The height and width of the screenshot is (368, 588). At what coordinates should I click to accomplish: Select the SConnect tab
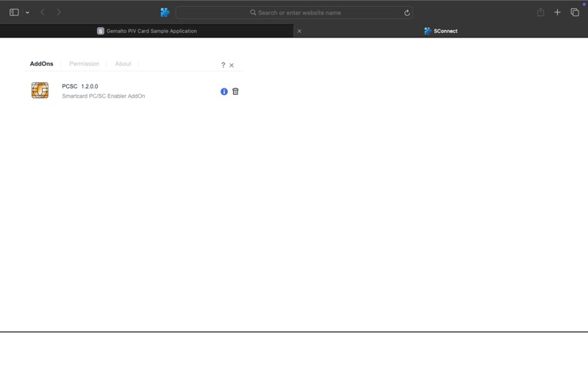click(440, 31)
